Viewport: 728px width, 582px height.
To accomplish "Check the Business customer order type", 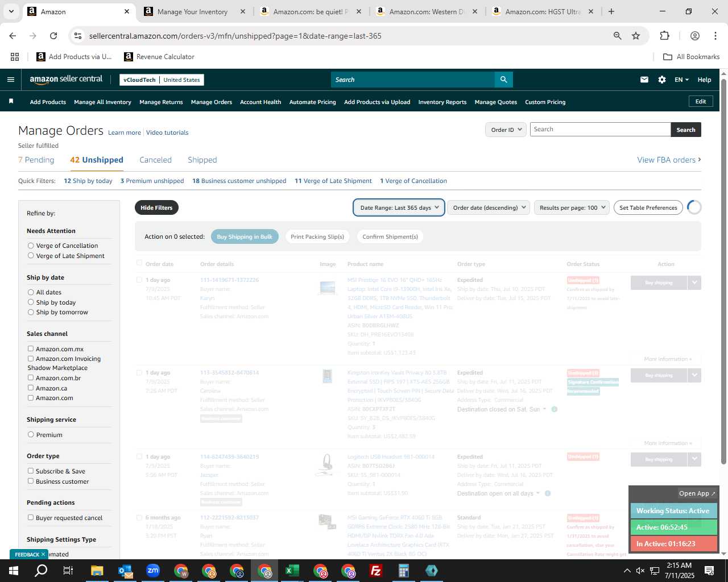I will (31, 481).
